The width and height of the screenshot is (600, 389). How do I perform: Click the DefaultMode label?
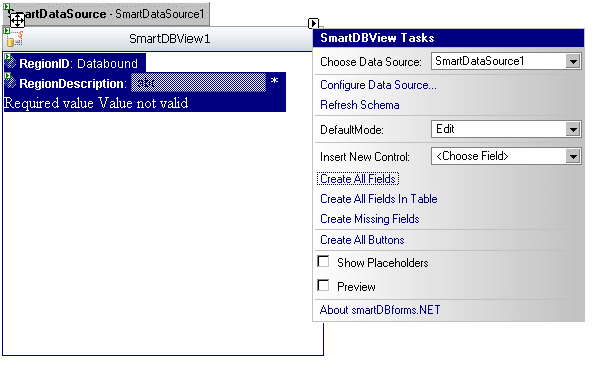(x=352, y=130)
